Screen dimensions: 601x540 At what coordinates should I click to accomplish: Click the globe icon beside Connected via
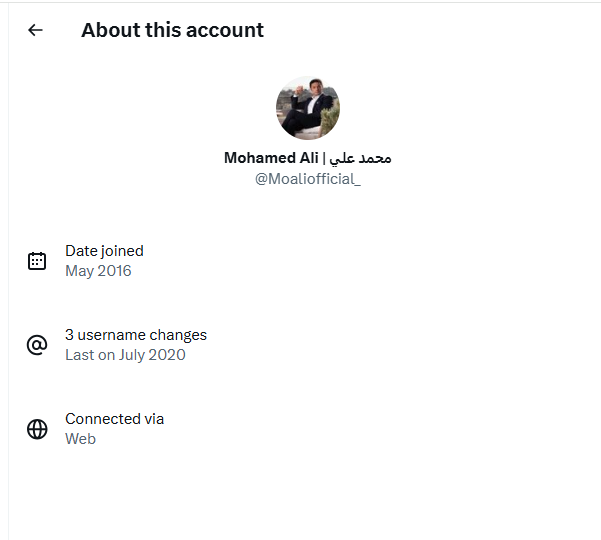coord(37,429)
